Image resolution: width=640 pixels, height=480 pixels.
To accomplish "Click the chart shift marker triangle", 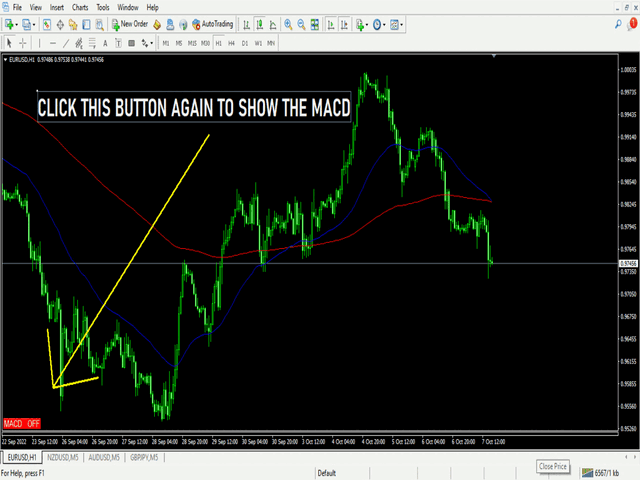I will 494,56.
